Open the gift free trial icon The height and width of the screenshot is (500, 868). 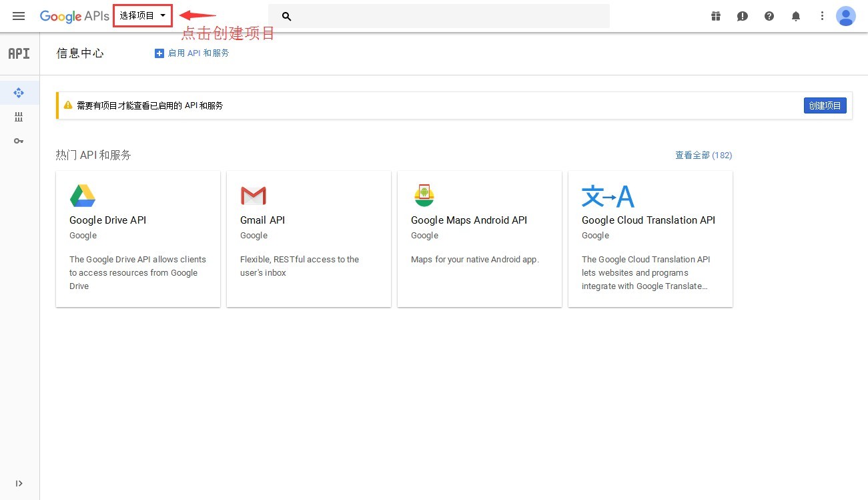click(x=716, y=16)
